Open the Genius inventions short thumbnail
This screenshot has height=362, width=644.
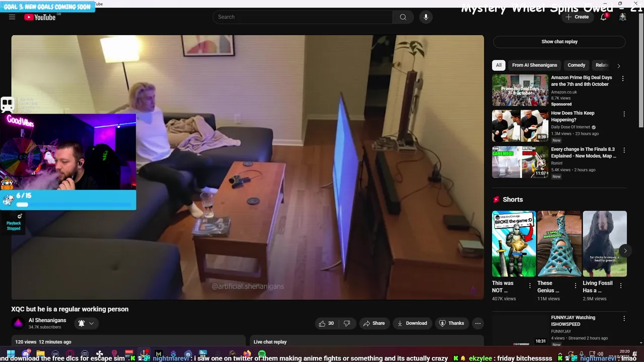(559, 244)
